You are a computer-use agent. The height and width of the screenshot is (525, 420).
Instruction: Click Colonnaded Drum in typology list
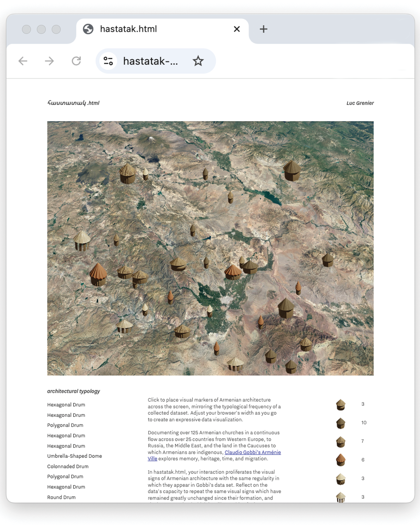click(x=68, y=466)
